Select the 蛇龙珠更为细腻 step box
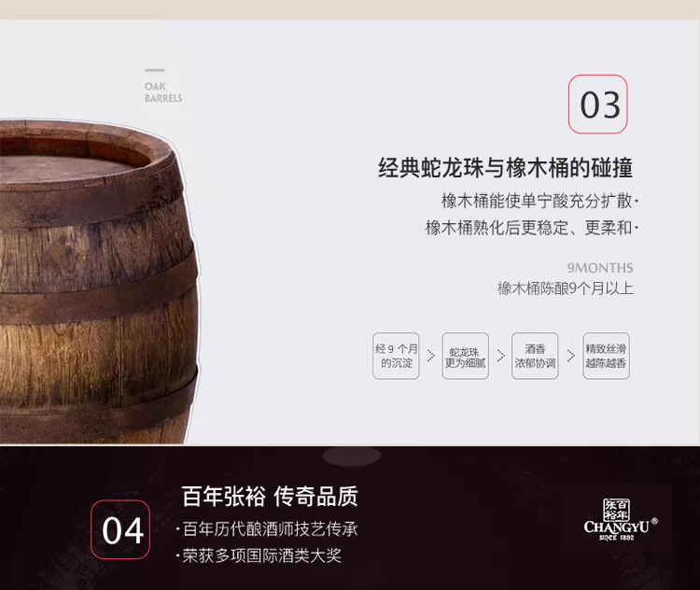 pyautogui.click(x=465, y=356)
